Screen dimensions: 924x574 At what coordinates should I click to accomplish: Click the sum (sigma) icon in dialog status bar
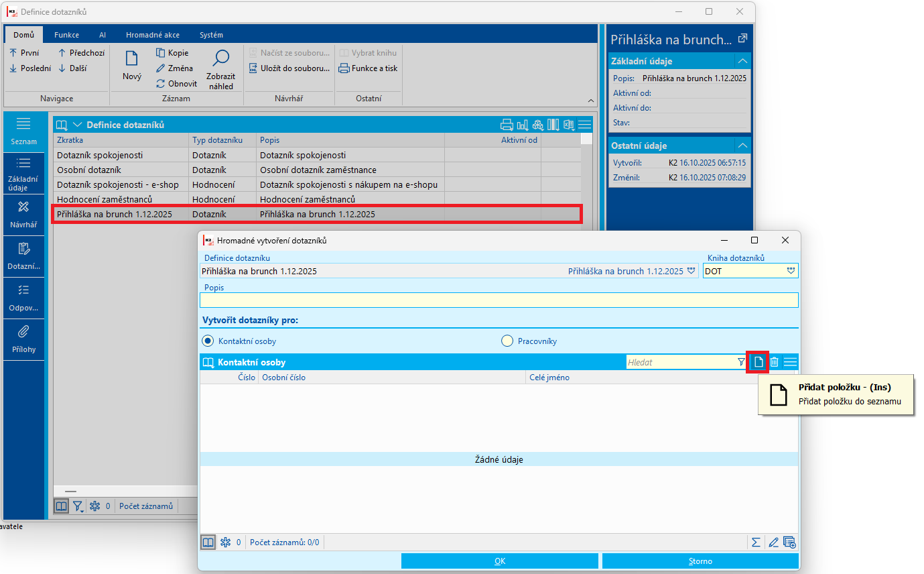click(756, 542)
